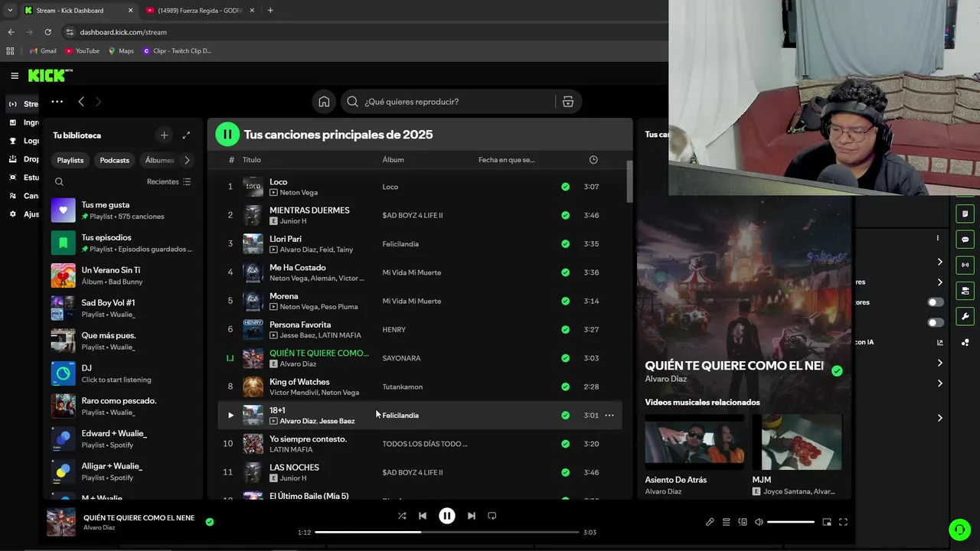Open Spotify three-dots menu

(x=57, y=101)
